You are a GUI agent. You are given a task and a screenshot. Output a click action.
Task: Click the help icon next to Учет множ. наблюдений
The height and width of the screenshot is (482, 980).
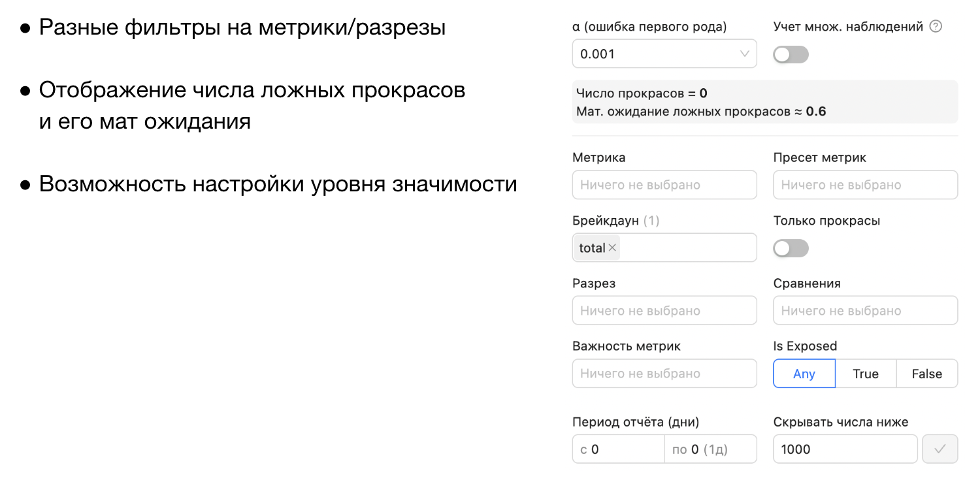tap(936, 26)
